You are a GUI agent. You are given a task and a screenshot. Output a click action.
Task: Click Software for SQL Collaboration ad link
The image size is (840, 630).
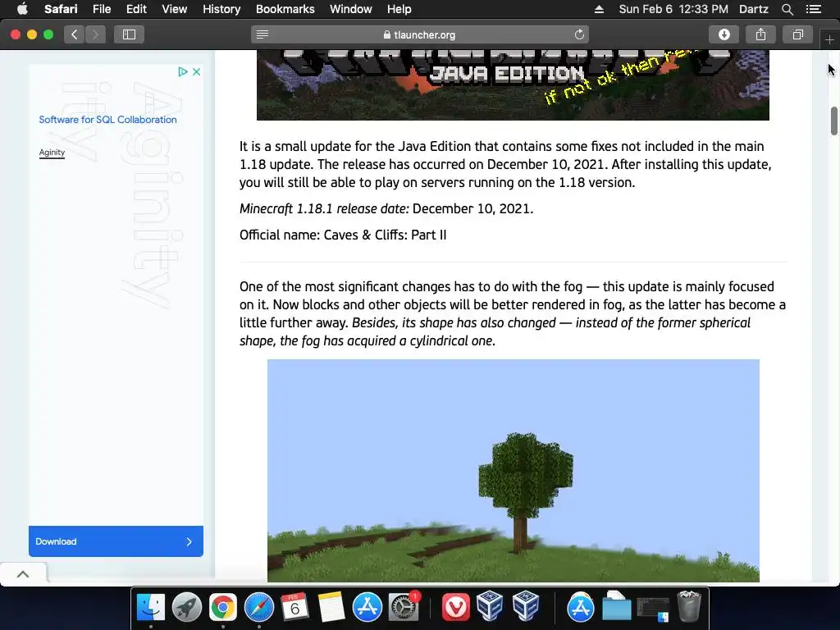(x=107, y=120)
